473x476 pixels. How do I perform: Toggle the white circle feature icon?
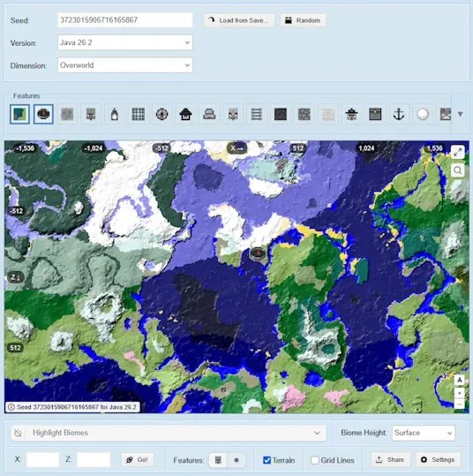[423, 115]
